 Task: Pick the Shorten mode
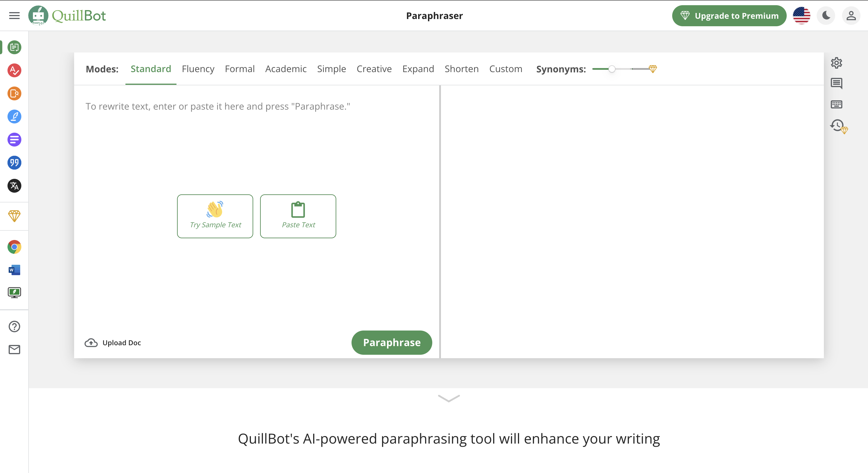click(x=462, y=69)
